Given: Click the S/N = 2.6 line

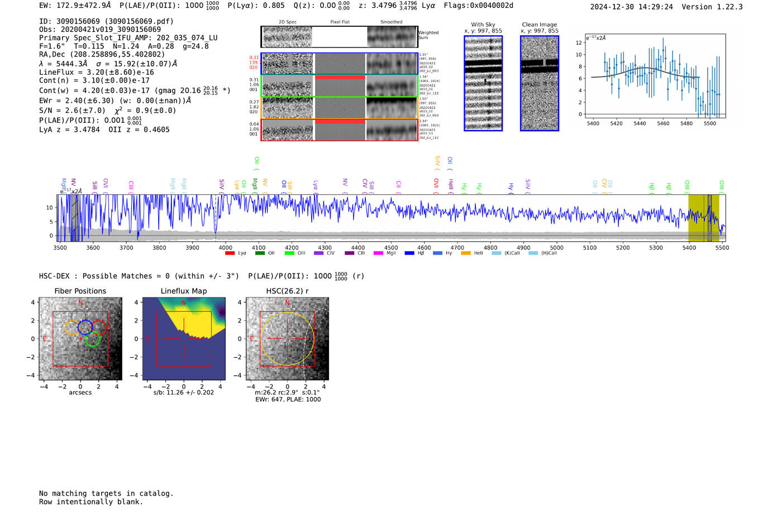Looking at the screenshot, I should click(x=108, y=110).
